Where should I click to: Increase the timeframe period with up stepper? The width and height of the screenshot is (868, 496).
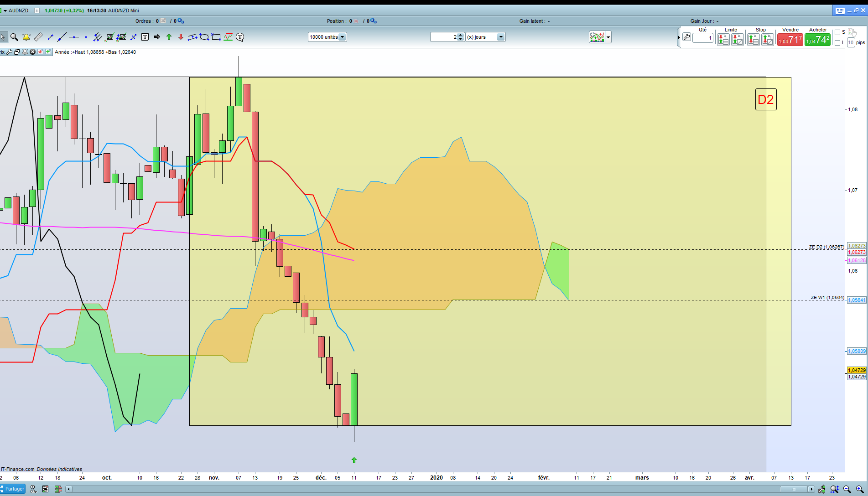click(461, 35)
